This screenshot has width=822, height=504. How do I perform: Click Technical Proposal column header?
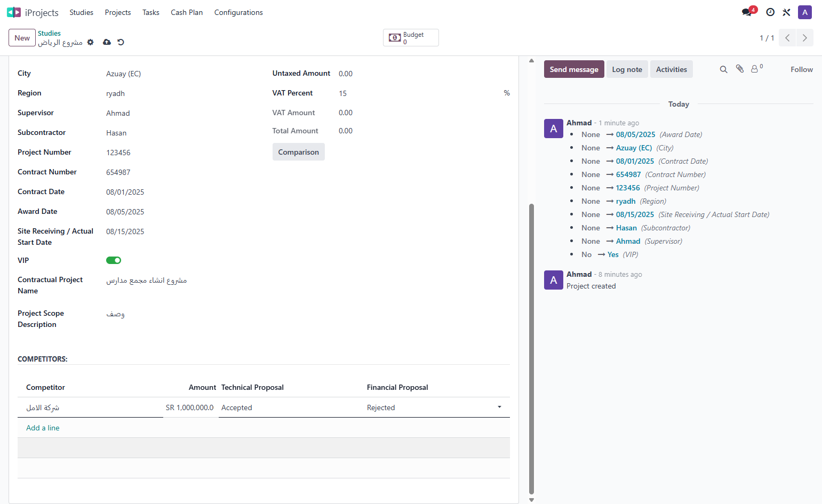(x=252, y=387)
